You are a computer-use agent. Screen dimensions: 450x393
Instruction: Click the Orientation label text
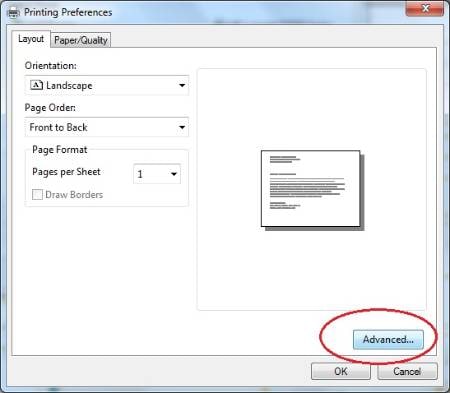51,66
